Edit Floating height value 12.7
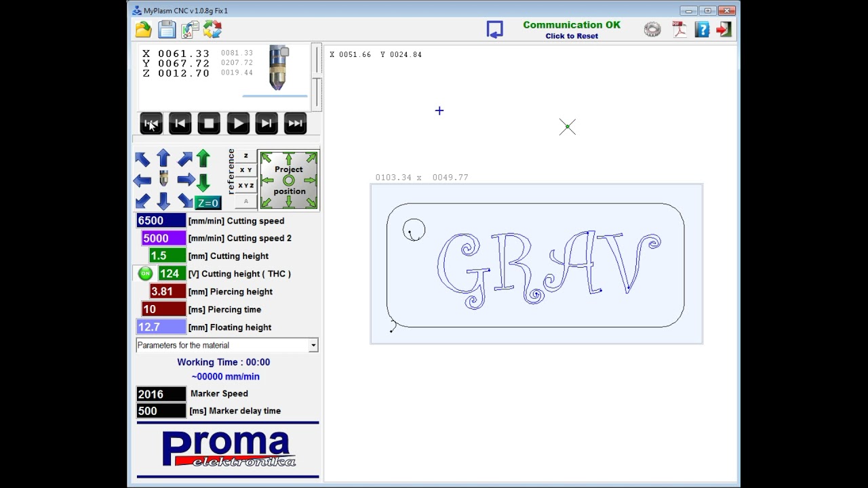Image resolution: width=868 pixels, height=488 pixels. pos(161,327)
